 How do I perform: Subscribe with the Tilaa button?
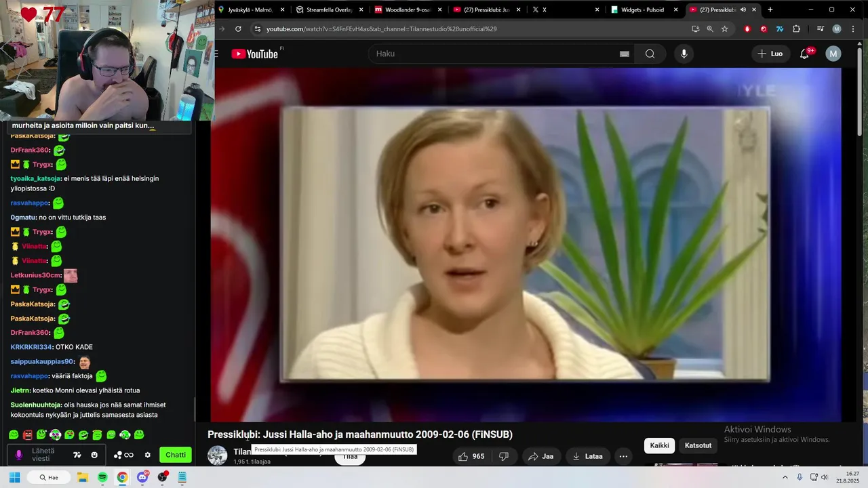point(350,457)
